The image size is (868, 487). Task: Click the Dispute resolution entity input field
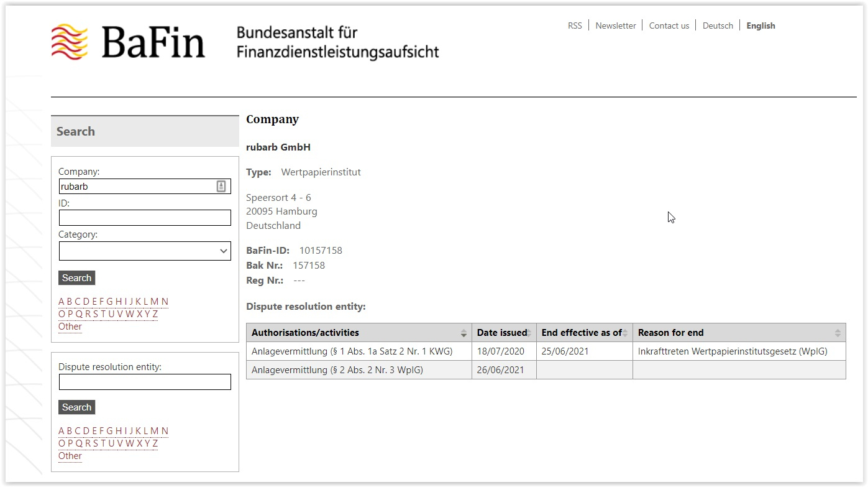coord(145,382)
